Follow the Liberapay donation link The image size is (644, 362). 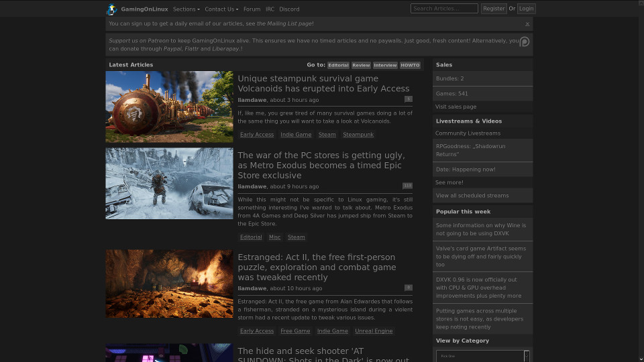click(225, 49)
